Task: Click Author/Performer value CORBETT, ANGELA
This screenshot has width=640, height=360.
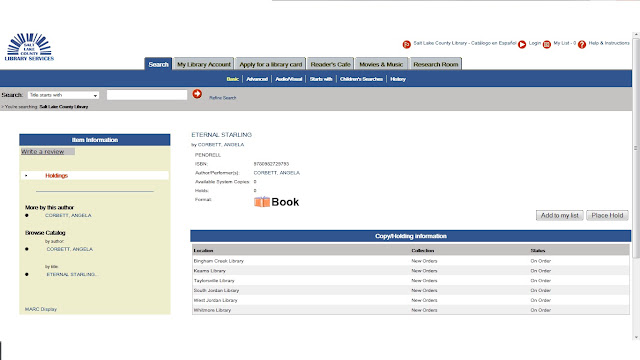Action: point(277,173)
